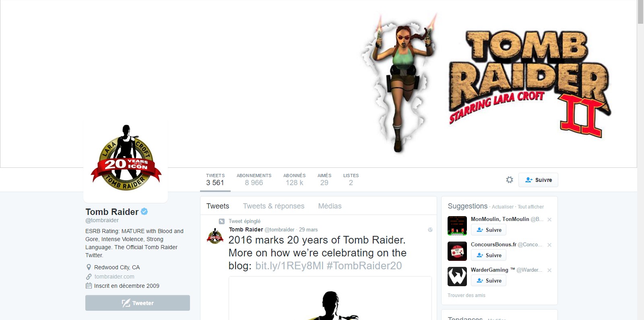Click Trouver des amis link
The width and height of the screenshot is (644, 320).
tap(466, 295)
